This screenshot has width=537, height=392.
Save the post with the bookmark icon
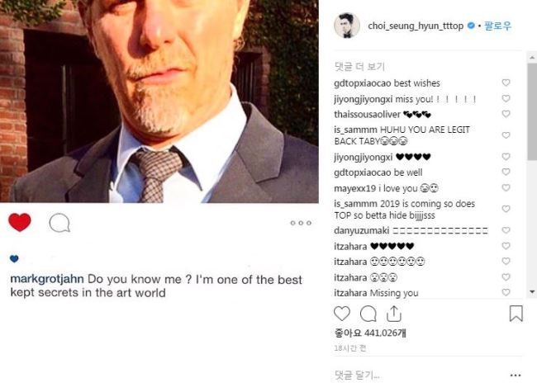[516, 314]
